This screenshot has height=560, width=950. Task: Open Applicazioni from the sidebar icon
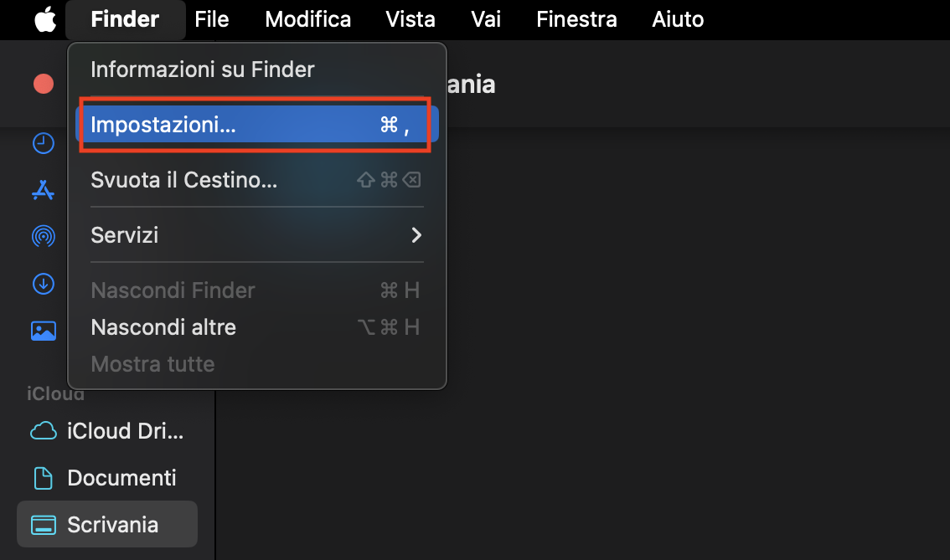(x=44, y=189)
